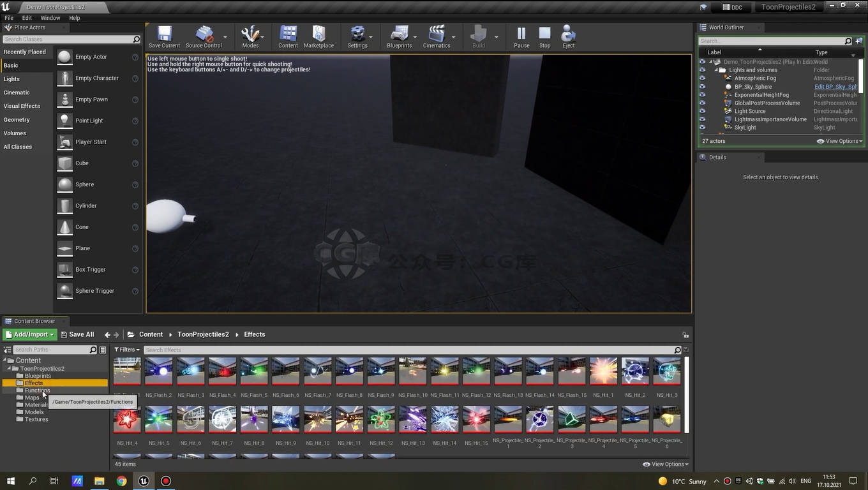This screenshot has height=490, width=868.
Task: Eject from the player controller
Action: (x=568, y=36)
